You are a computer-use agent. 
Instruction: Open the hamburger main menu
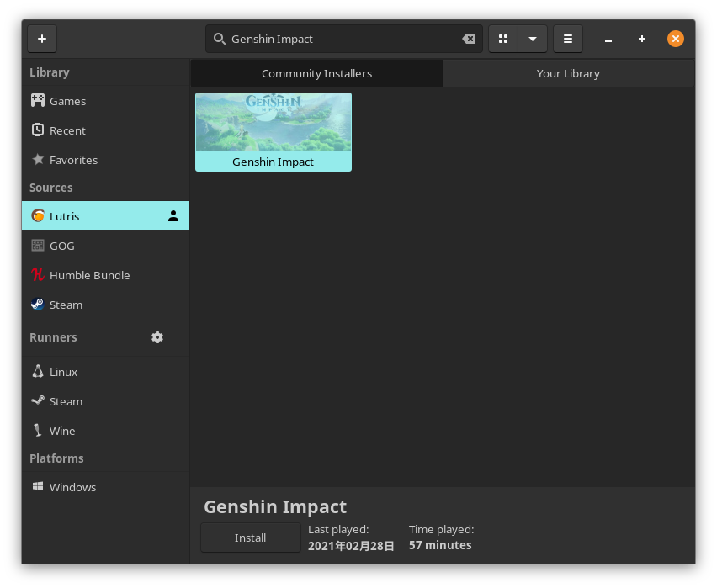pos(568,39)
